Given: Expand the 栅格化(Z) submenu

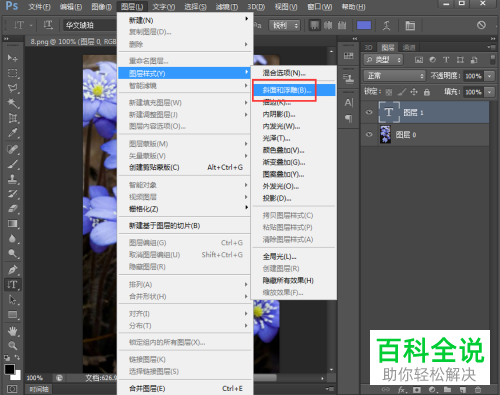Looking at the screenshot, I should coord(185,209).
